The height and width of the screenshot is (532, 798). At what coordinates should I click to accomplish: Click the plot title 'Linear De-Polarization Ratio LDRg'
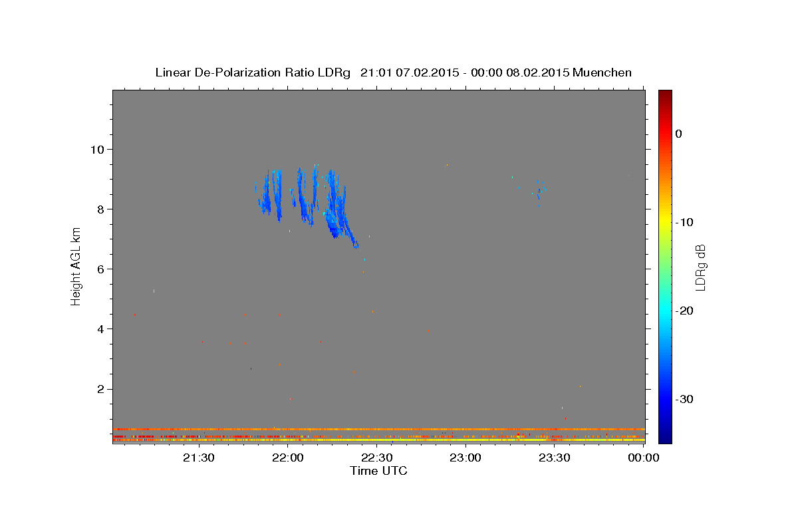[x=253, y=72]
